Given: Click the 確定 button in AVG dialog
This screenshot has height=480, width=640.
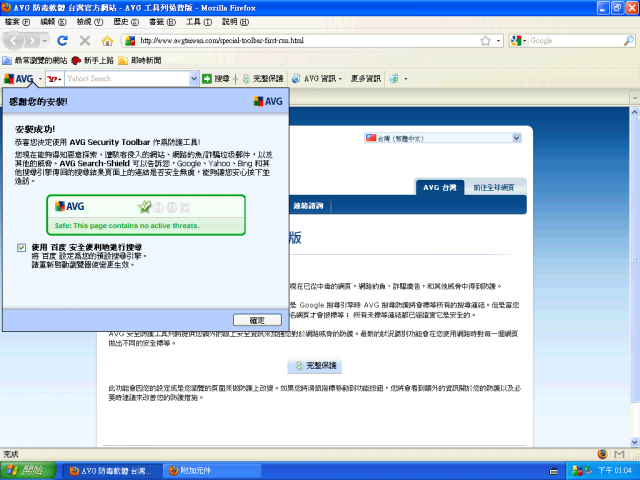Looking at the screenshot, I should (x=257, y=320).
